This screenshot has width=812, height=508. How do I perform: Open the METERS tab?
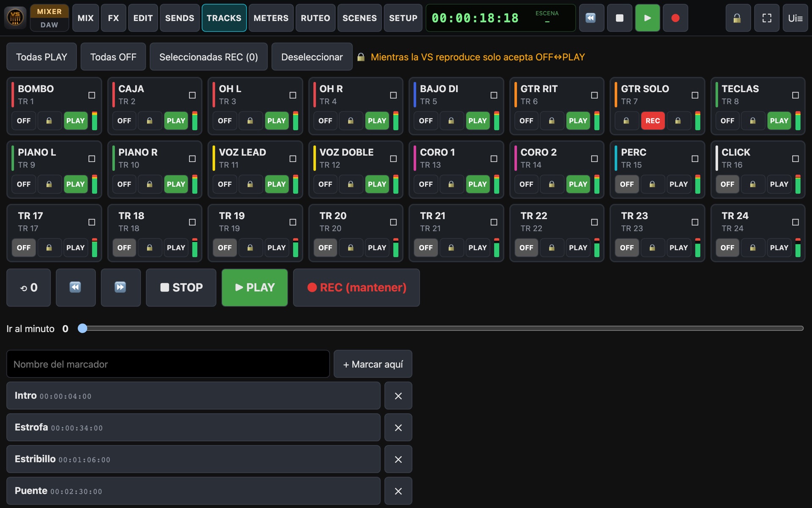pos(271,18)
